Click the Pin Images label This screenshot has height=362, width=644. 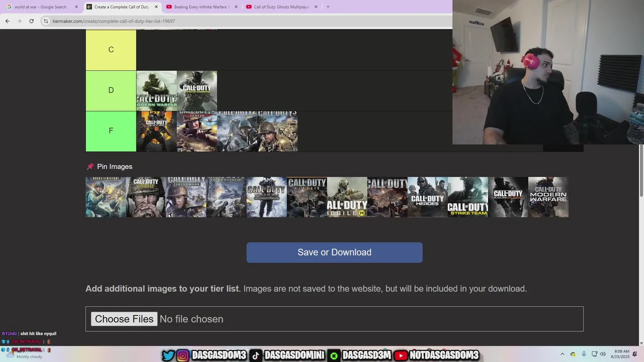click(115, 166)
